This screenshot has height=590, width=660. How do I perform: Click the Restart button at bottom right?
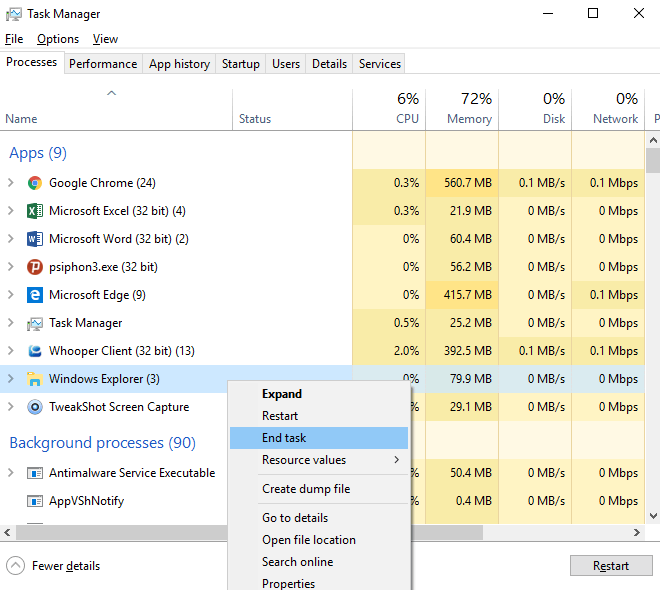coord(611,566)
